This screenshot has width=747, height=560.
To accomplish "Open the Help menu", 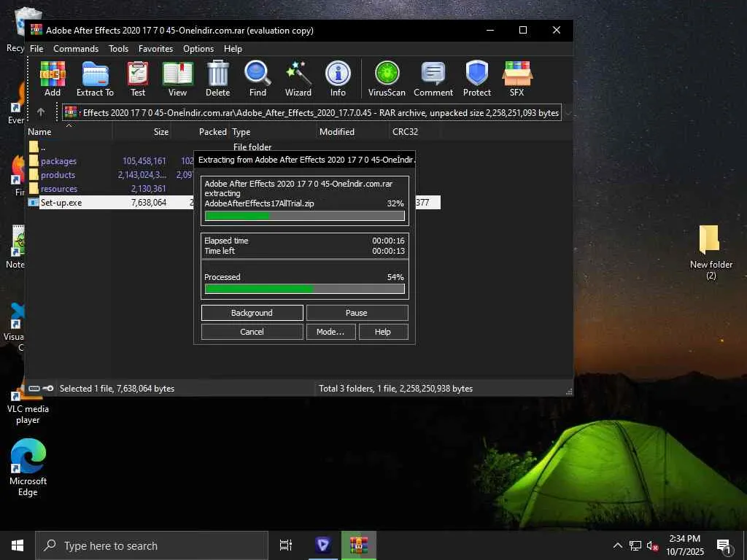I will pyautogui.click(x=233, y=49).
